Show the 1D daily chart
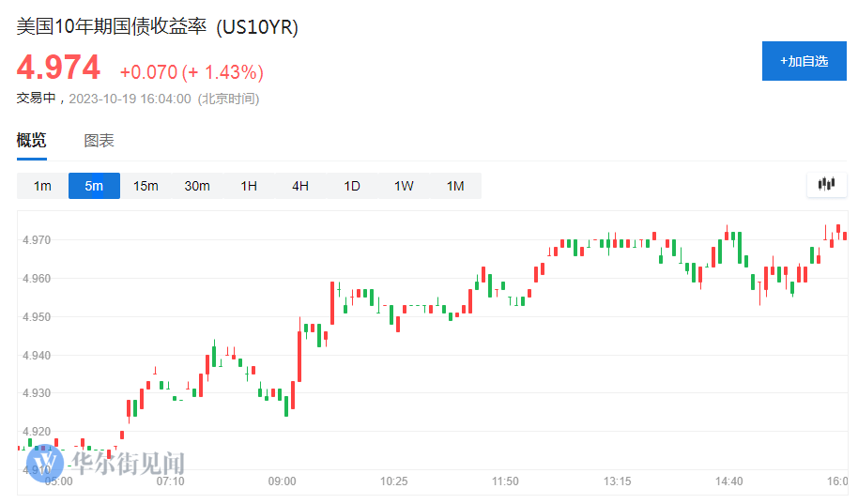Screen dimensions: 858x504 point(352,186)
